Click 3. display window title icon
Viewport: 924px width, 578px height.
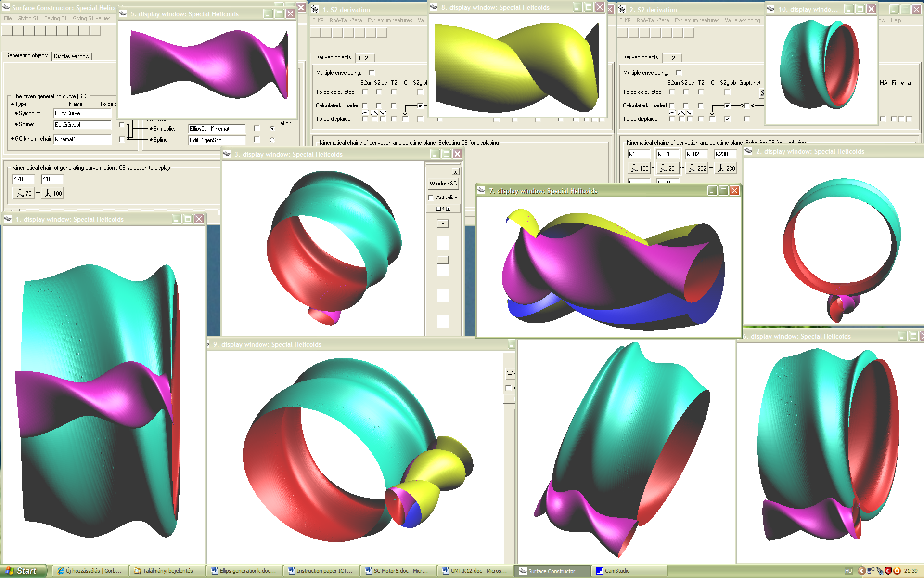(227, 154)
